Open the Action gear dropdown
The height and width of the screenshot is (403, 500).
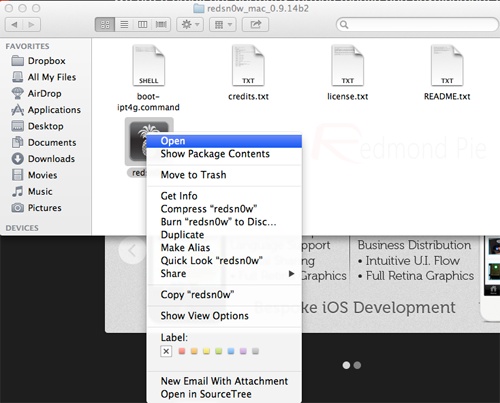click(x=190, y=25)
